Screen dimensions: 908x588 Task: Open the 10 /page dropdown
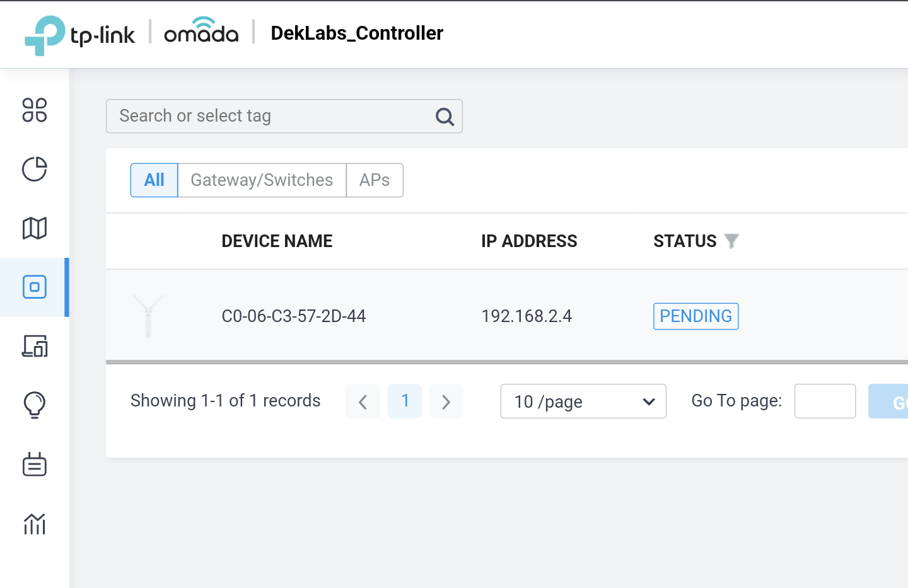point(583,401)
